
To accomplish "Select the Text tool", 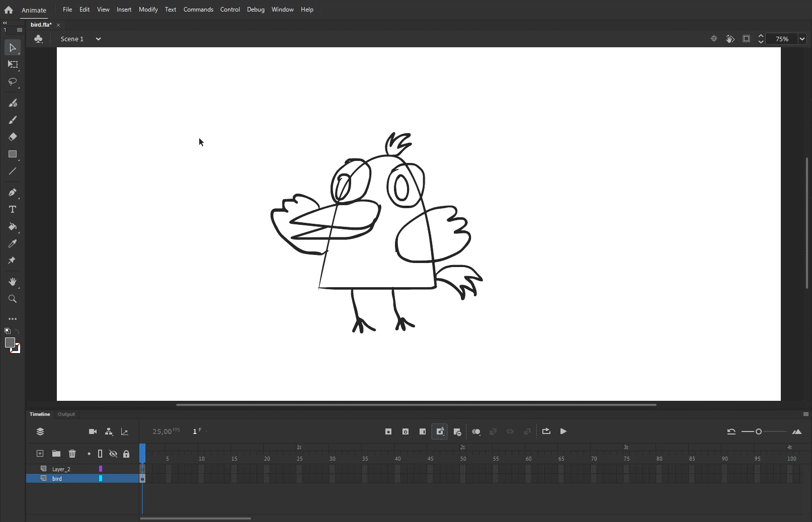I will point(13,209).
